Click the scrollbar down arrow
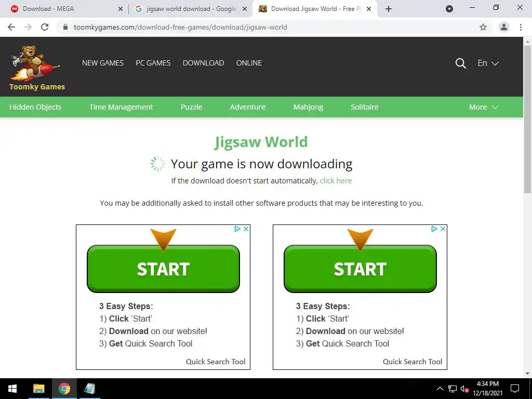Viewport: 532px width, 399px height. click(x=527, y=374)
